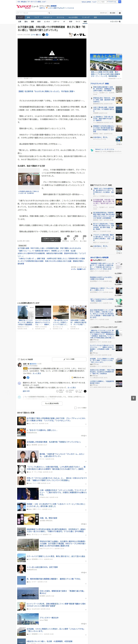
Task: Open the cat thumbnail recommended article
Action: click(x=61, y=312)
